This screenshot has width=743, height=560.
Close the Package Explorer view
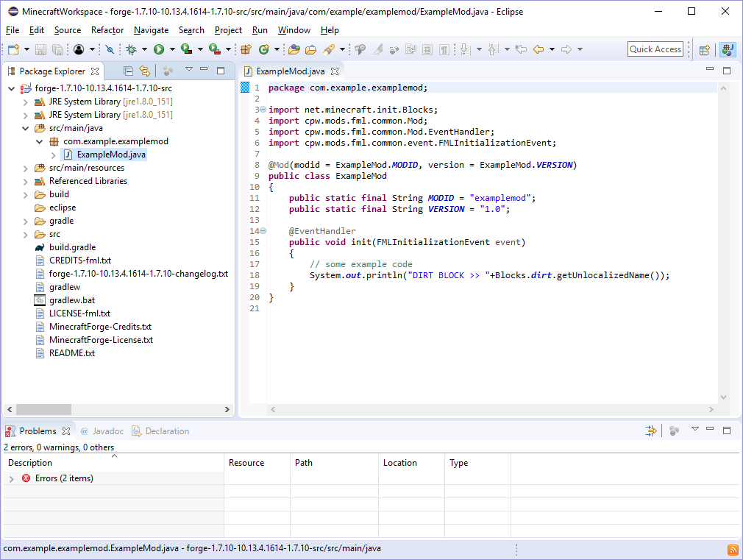(95, 71)
